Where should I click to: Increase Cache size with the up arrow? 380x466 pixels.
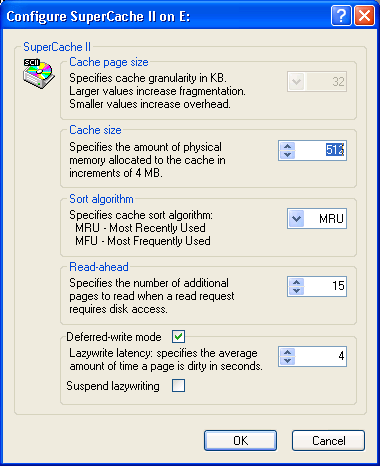pos(287,146)
